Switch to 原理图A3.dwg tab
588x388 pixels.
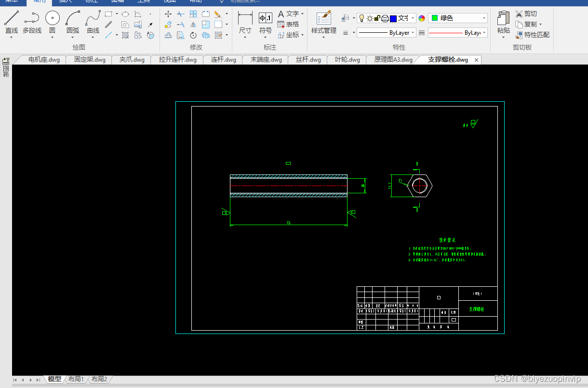(393, 60)
